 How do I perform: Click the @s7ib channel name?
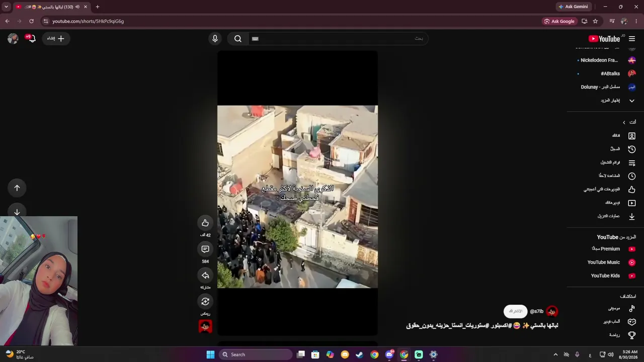(x=536, y=311)
